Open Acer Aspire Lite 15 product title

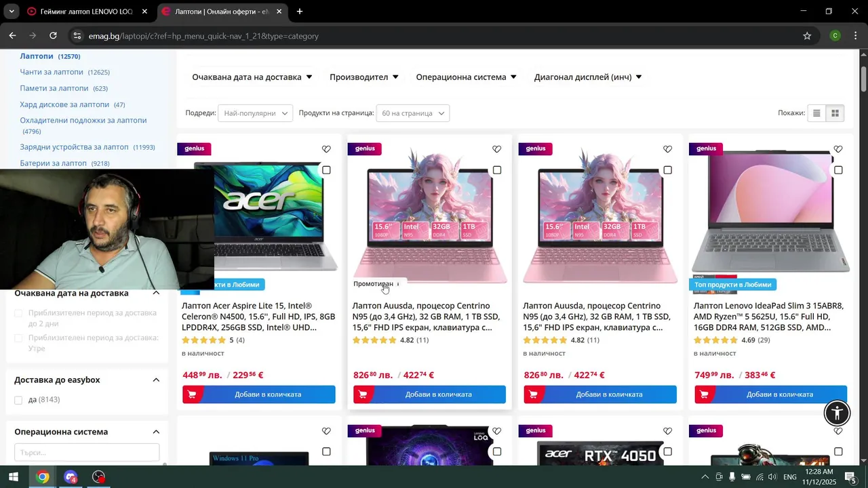click(258, 317)
